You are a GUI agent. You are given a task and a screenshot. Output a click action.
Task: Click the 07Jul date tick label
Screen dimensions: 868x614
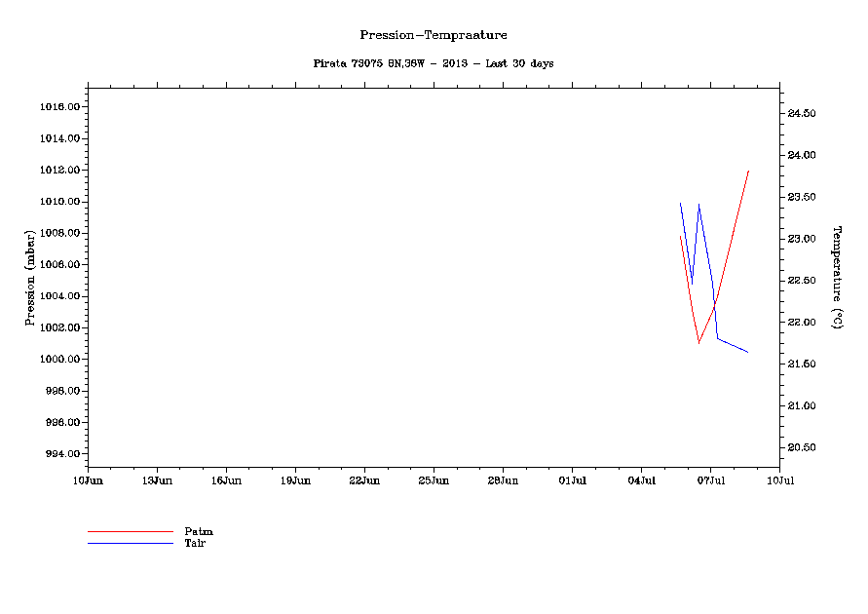710,480
